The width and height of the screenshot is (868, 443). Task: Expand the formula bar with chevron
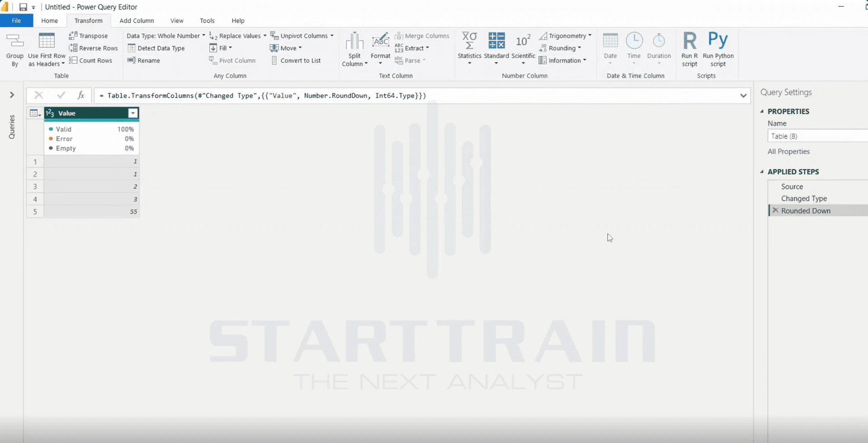pyautogui.click(x=743, y=95)
